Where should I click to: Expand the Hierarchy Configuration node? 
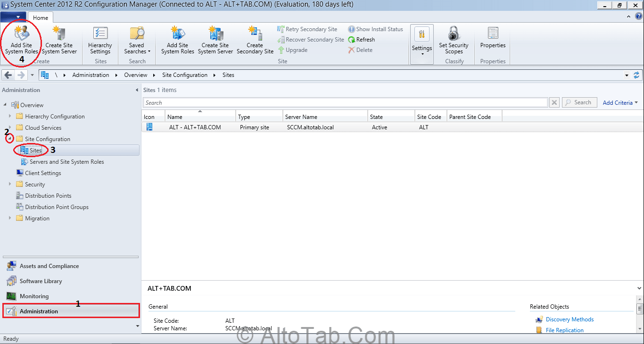click(x=10, y=116)
